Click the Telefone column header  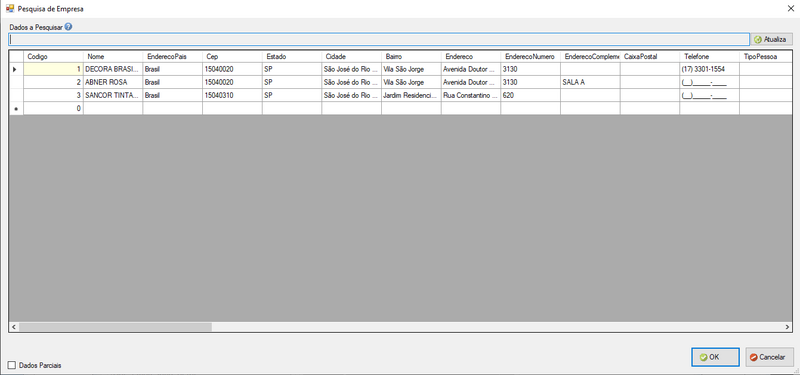tap(710, 57)
